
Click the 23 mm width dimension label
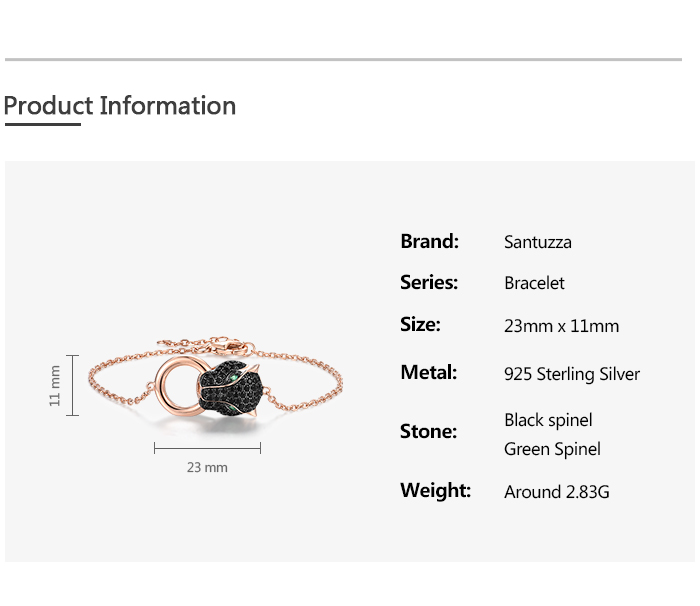click(207, 467)
